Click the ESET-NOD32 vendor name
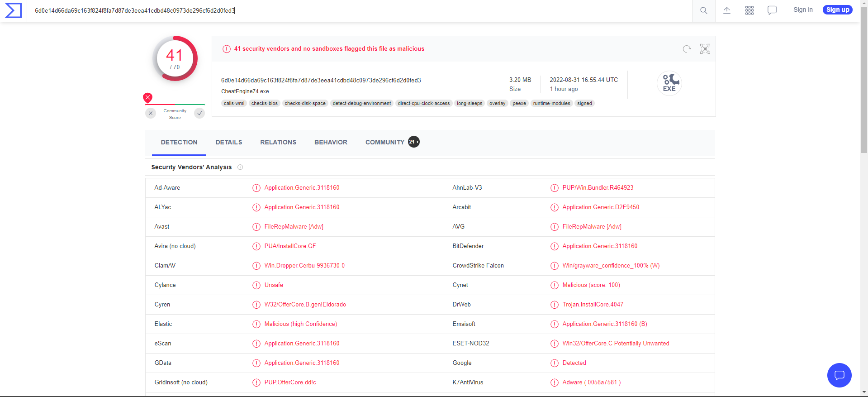This screenshot has width=868, height=397. click(471, 344)
